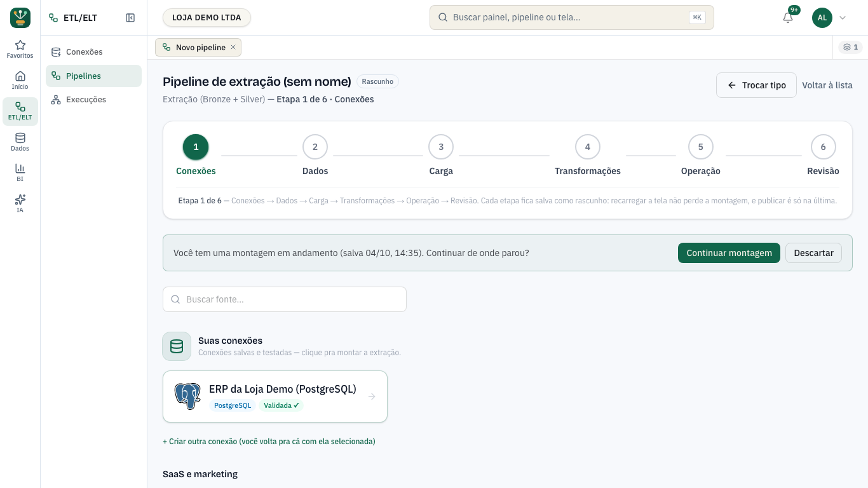Select ETL/ELT in the left rail
Screen dimensions: 868x488
coord(20,111)
